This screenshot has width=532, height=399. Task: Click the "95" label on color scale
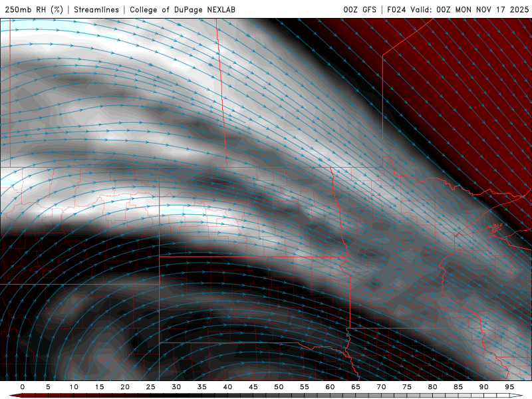click(509, 387)
